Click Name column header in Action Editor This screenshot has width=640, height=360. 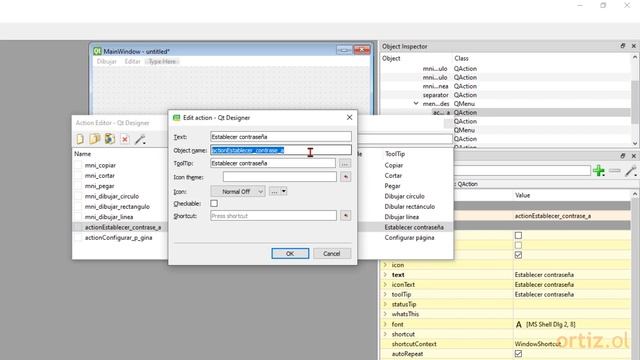(82, 154)
